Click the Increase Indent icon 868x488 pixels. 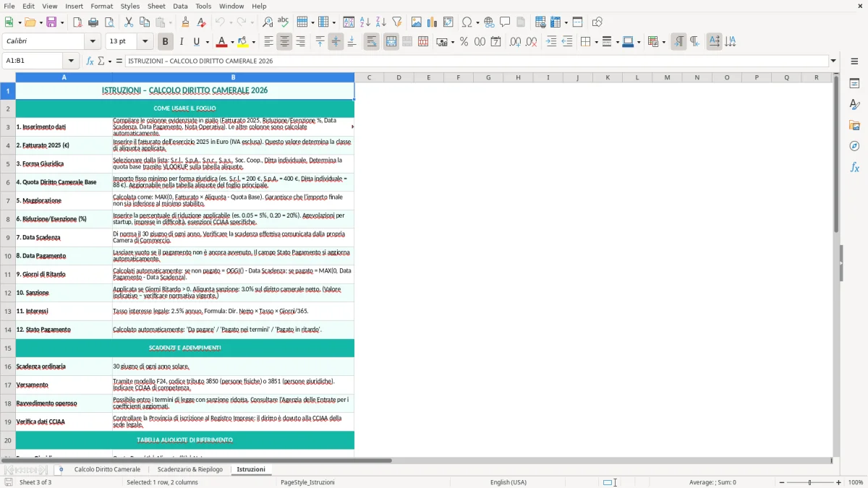click(x=551, y=42)
